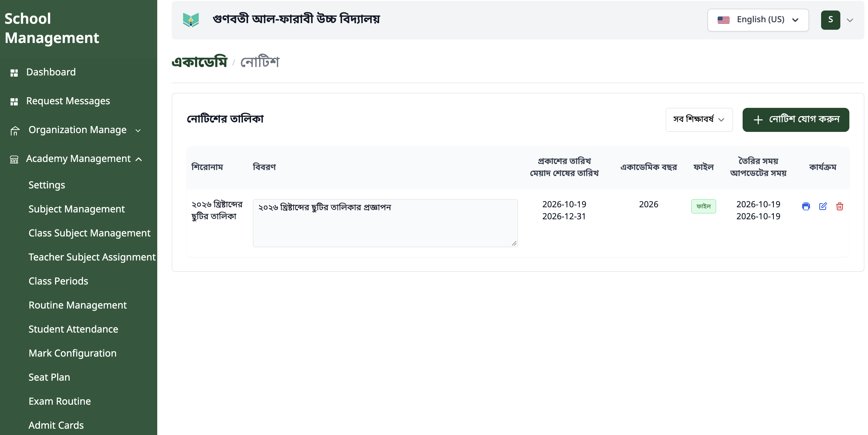Click the Dashboard grid icon
Viewport: 868px width, 435px height.
pyautogui.click(x=14, y=72)
